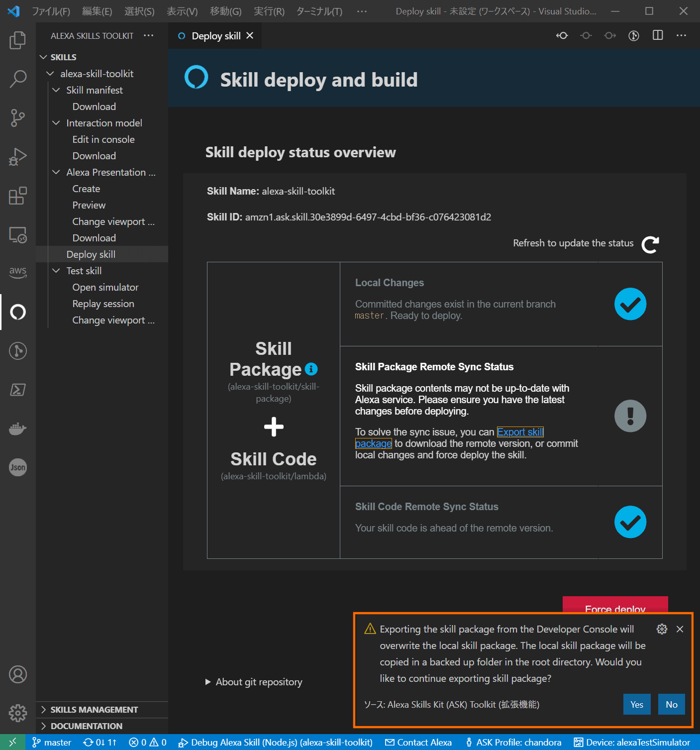The image size is (700, 750).
Task: Split the editor right
Action: point(658,35)
